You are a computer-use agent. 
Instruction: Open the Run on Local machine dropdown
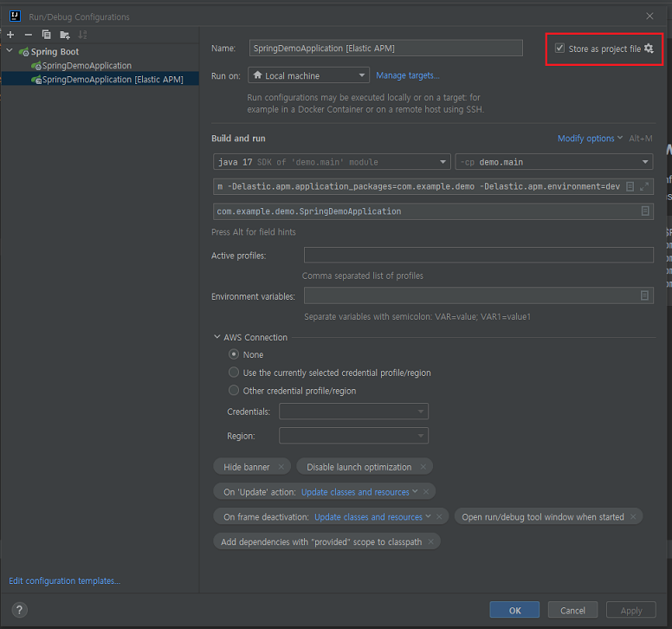[x=308, y=75]
